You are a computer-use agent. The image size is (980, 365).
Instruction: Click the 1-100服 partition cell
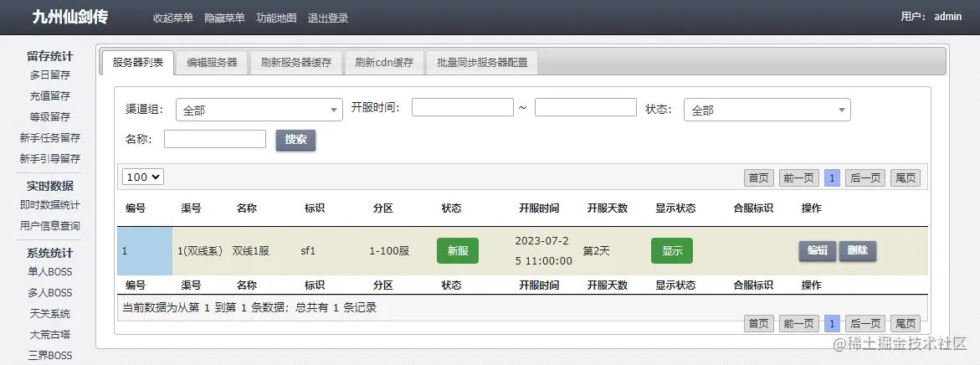pos(389,251)
